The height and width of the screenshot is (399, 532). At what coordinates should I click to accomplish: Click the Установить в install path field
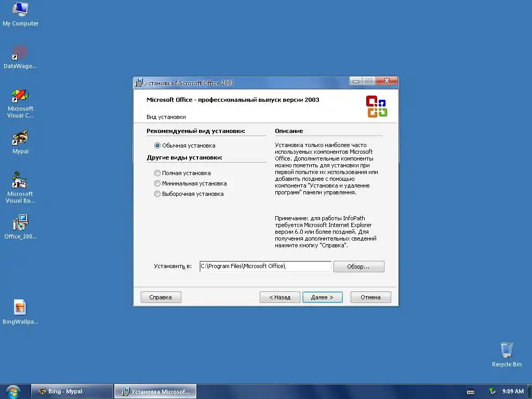point(265,267)
